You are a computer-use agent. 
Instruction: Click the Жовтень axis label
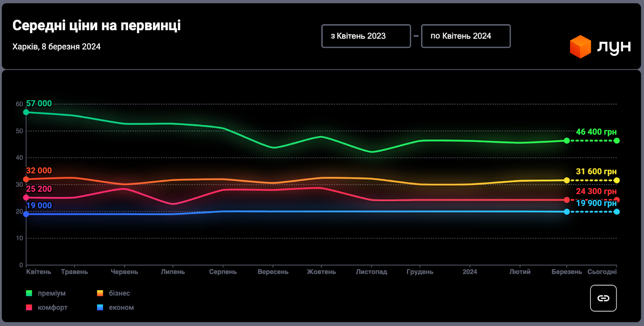click(x=322, y=272)
